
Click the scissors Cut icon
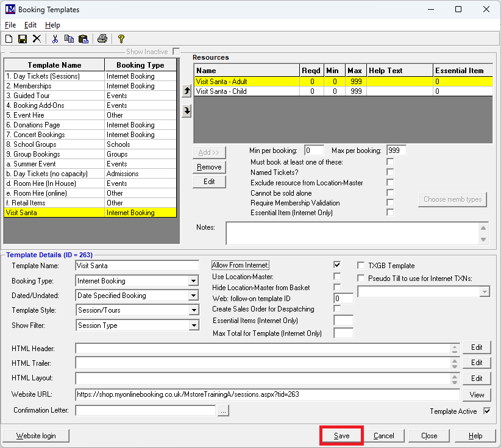[55, 39]
